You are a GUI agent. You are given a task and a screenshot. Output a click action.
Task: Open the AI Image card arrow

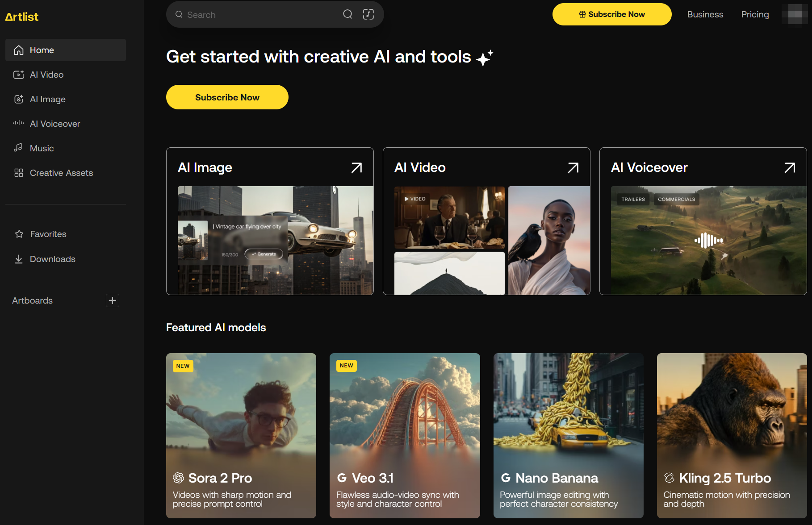[x=356, y=167]
